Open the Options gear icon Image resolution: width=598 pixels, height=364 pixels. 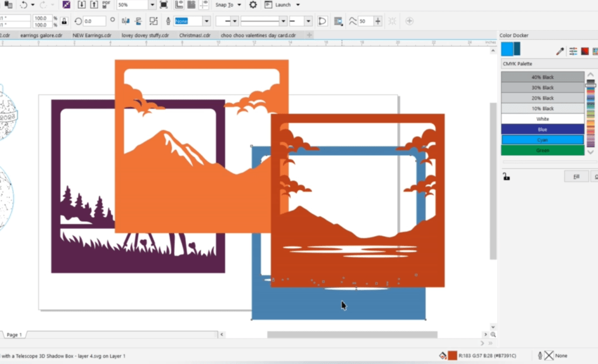click(253, 5)
